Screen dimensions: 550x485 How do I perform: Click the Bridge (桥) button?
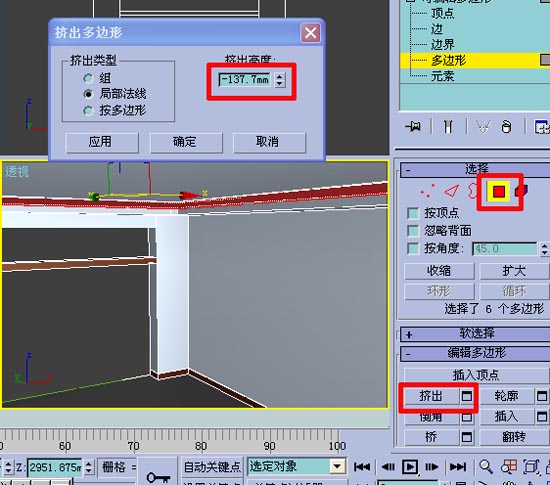(431, 437)
